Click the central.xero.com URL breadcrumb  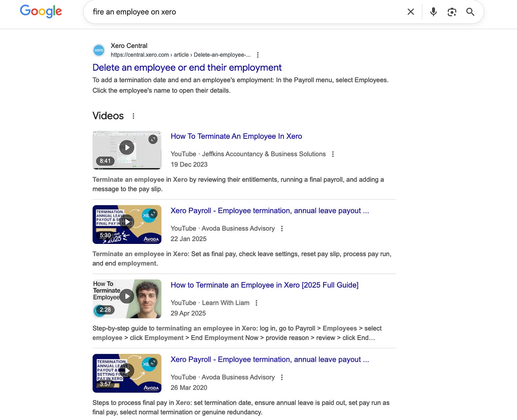pos(180,55)
